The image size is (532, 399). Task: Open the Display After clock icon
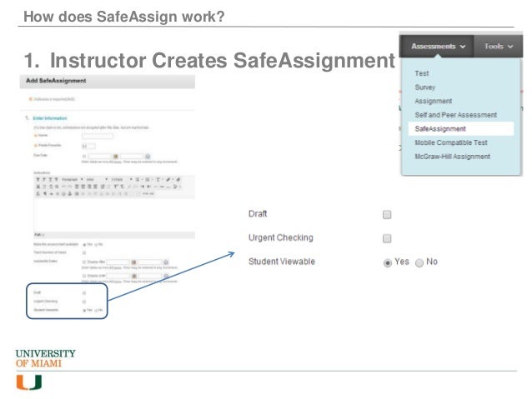(166, 262)
